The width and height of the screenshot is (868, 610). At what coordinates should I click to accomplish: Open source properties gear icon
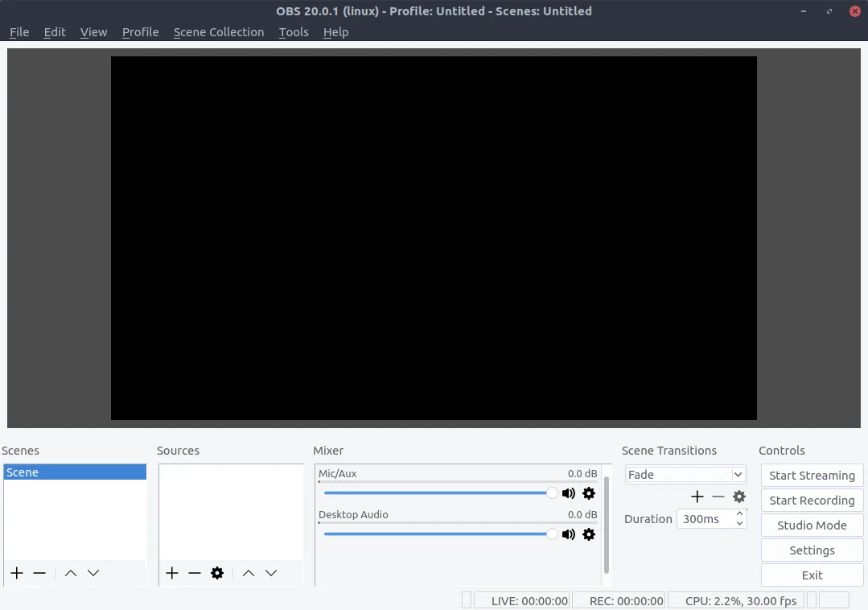pos(217,573)
